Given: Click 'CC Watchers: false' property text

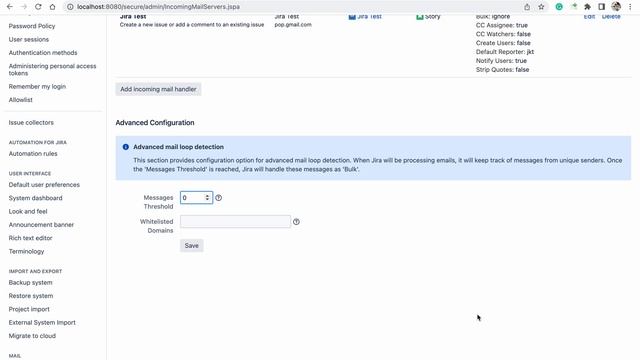Looking at the screenshot, I should pyautogui.click(x=503, y=34).
